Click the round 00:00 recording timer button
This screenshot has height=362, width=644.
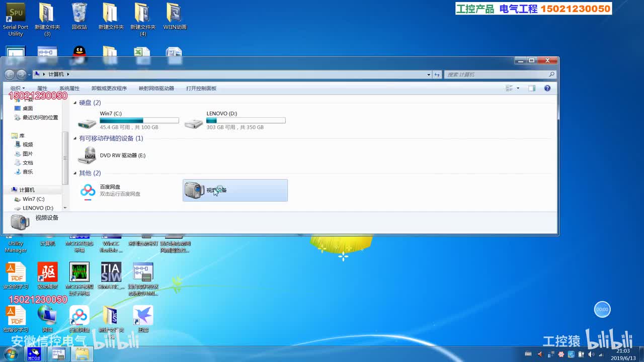(602, 310)
